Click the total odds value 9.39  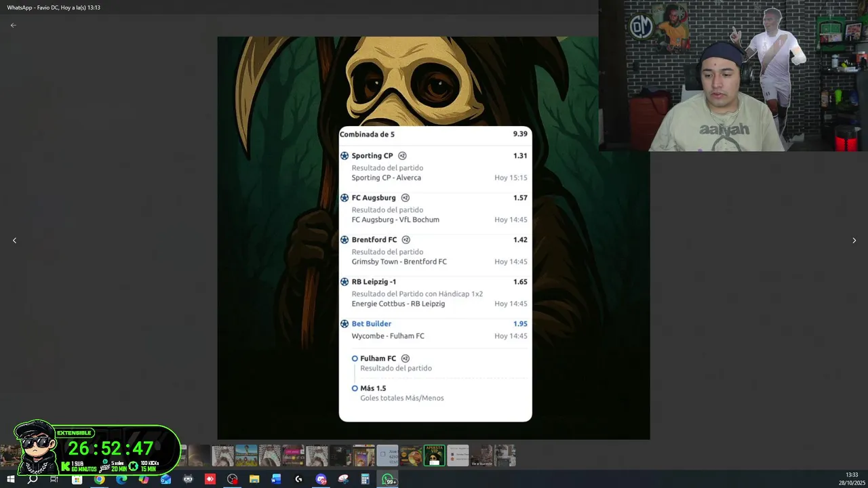tap(520, 134)
